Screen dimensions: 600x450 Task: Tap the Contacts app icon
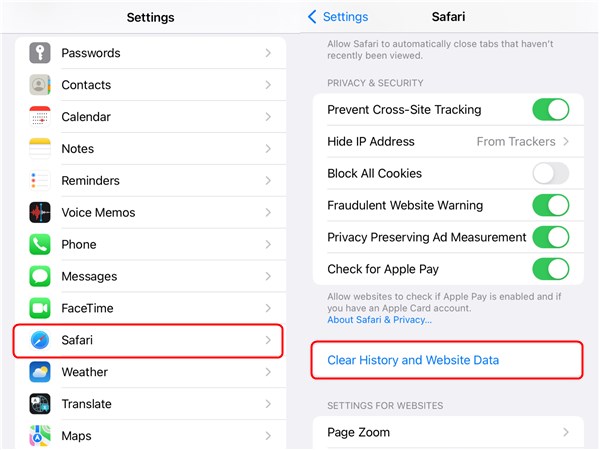[40, 85]
